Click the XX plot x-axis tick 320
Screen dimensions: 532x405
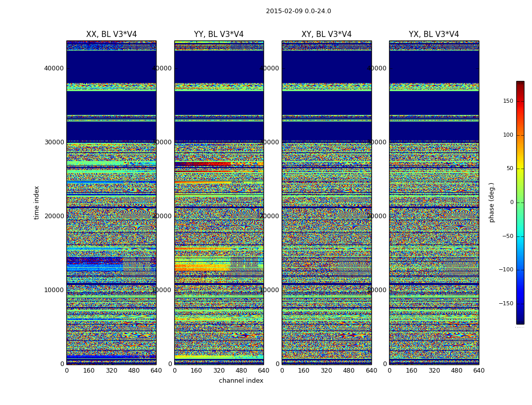[x=111, y=371]
